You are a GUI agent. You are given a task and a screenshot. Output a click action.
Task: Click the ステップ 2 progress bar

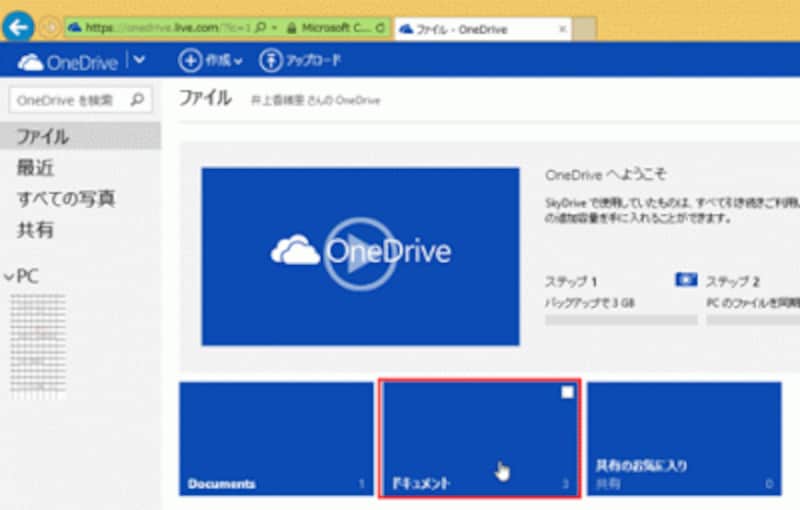point(753,320)
